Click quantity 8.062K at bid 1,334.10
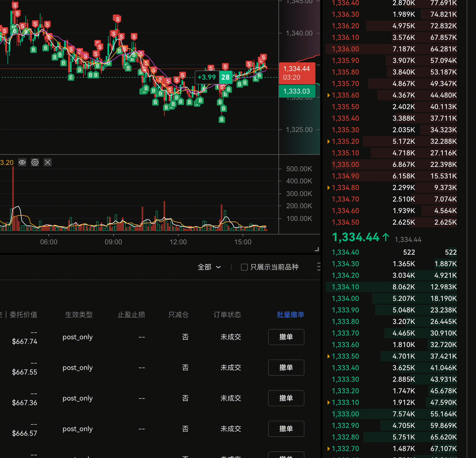Image resolution: width=476 pixels, height=458 pixels. tap(404, 287)
